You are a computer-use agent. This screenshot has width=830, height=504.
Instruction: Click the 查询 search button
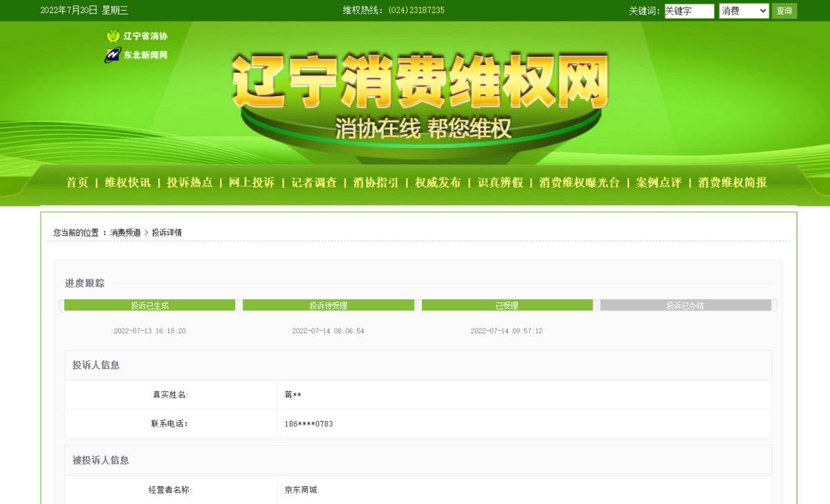click(784, 10)
